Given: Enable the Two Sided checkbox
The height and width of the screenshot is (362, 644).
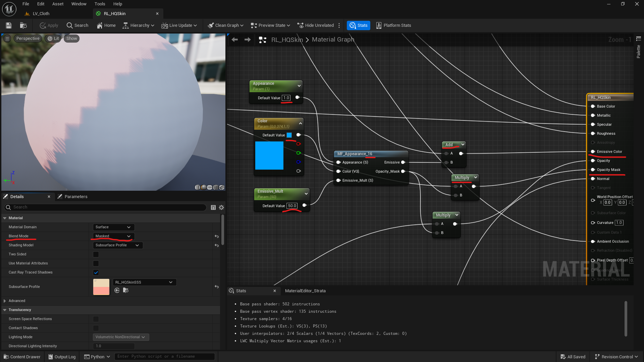Looking at the screenshot, I should point(96,254).
